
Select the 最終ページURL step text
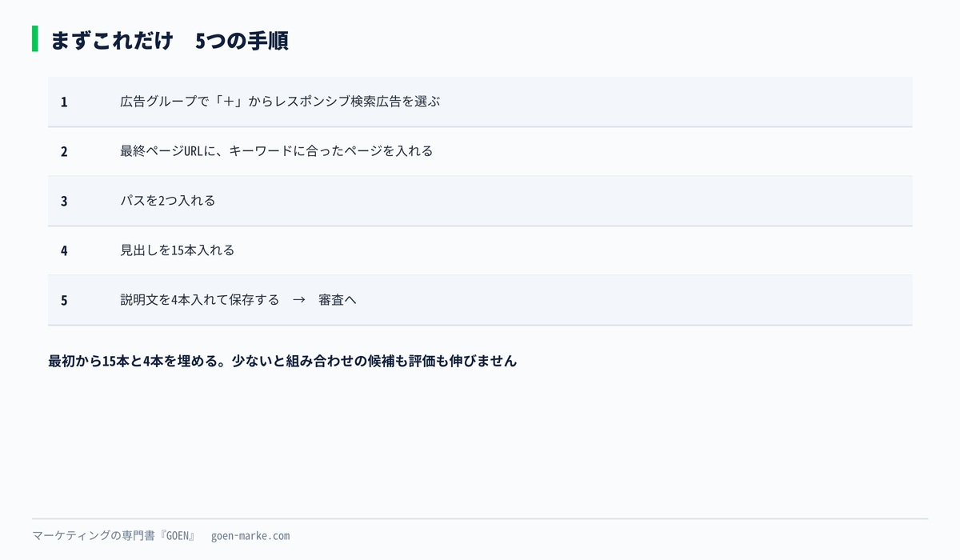click(277, 151)
